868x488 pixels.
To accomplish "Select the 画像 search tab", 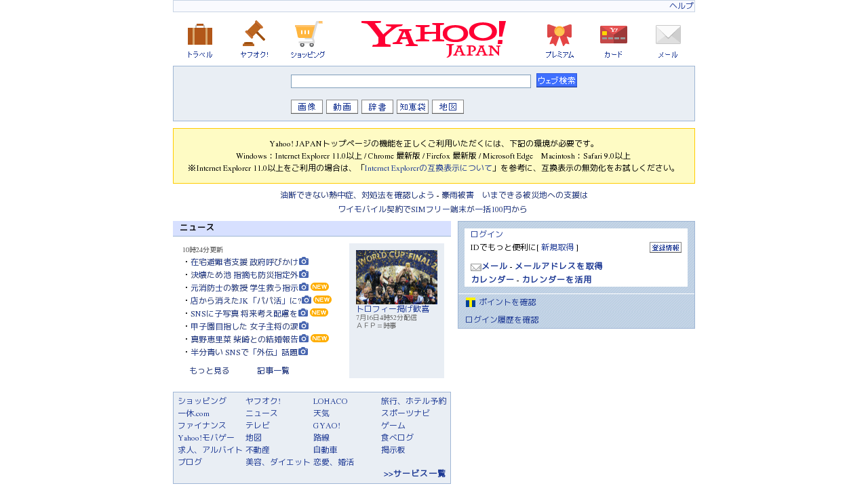I will (307, 106).
